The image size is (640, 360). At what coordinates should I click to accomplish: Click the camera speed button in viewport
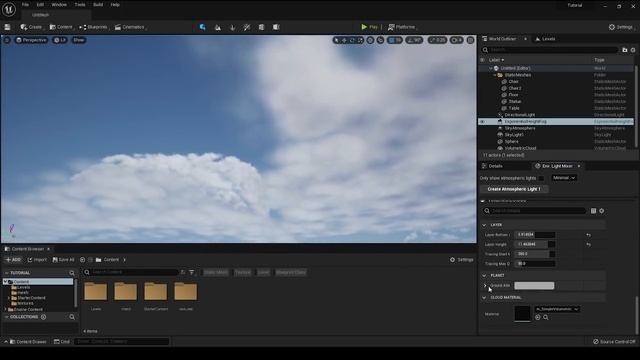457,40
